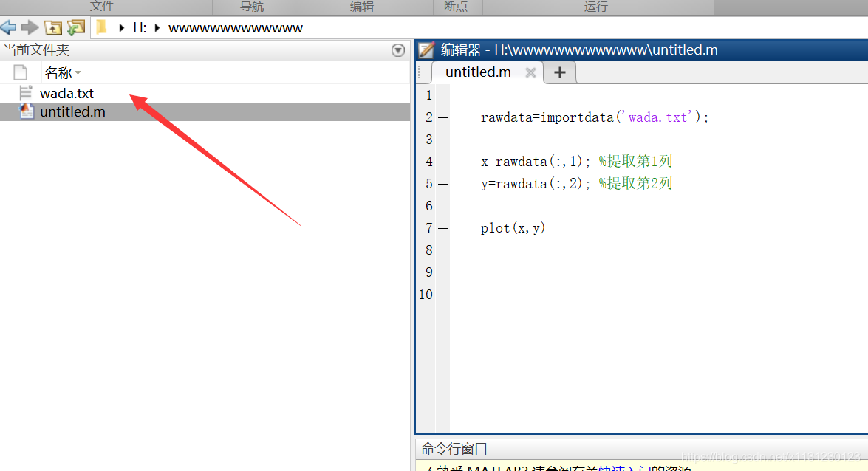Open the Current Folder panel actions menu

(x=397, y=49)
